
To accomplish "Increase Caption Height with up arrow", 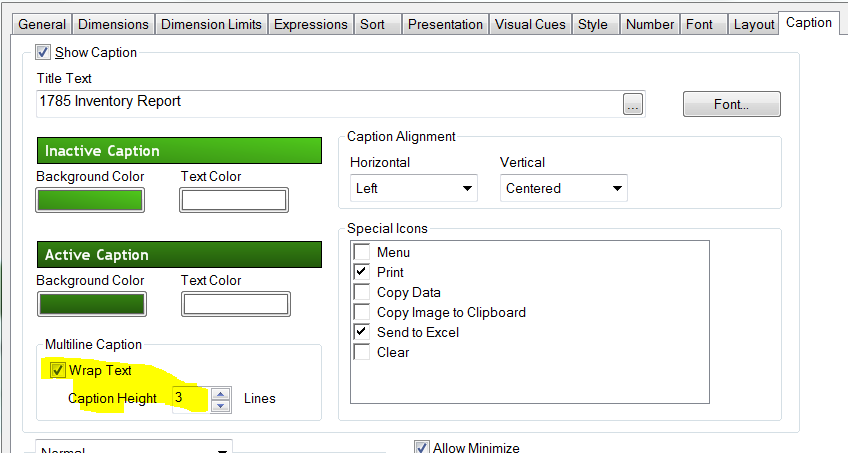I will click(222, 393).
